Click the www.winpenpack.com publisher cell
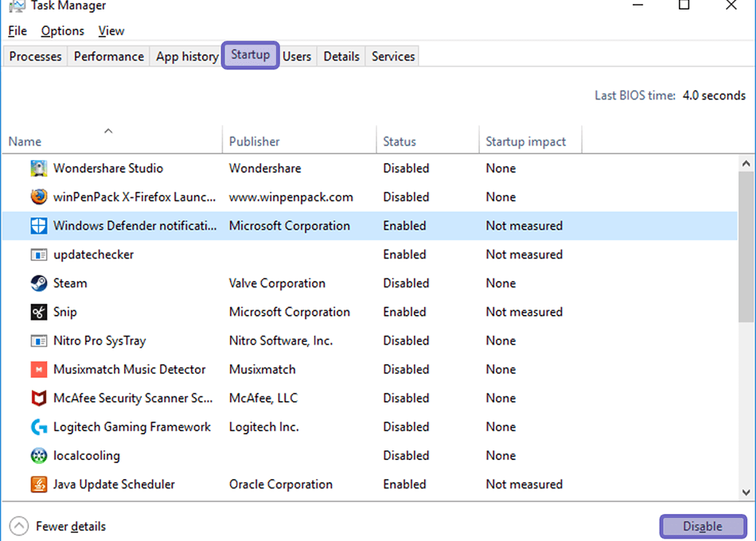Image resolution: width=756 pixels, height=541 pixels. click(290, 197)
